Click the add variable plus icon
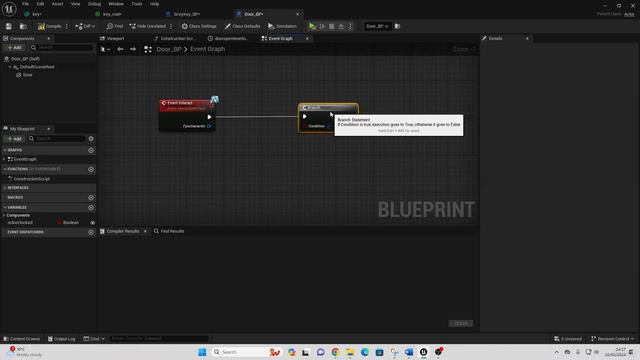Screen dimensions: 640x360 [91, 207]
